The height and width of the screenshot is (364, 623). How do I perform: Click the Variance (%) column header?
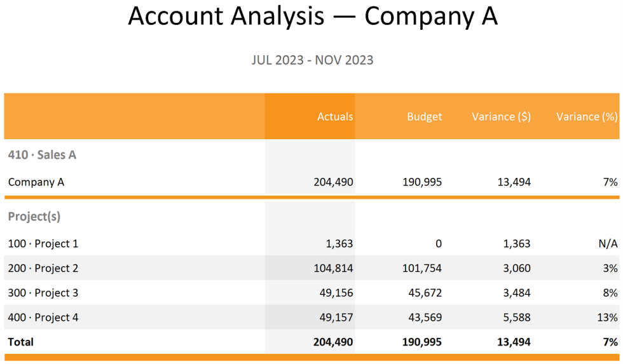point(587,117)
